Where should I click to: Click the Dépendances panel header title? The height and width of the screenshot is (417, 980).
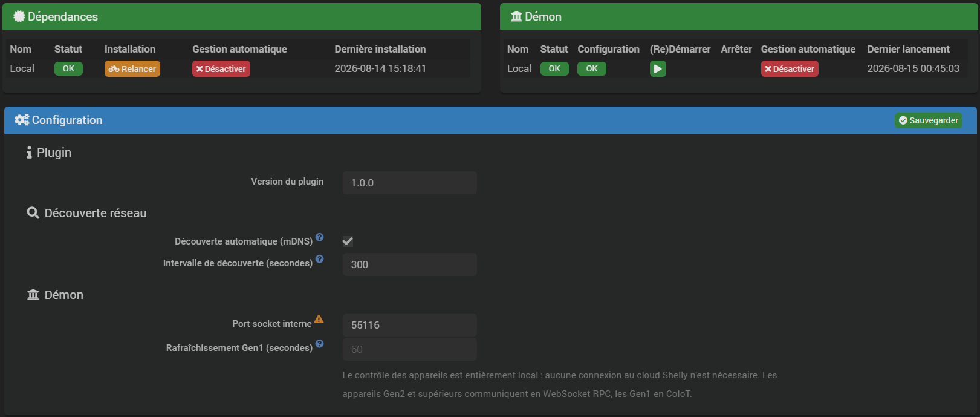click(63, 16)
